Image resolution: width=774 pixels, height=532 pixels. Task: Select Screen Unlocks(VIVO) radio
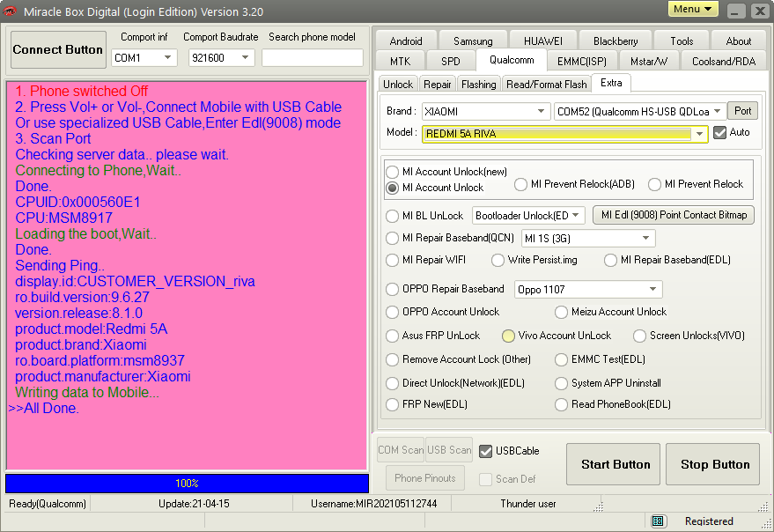point(640,336)
